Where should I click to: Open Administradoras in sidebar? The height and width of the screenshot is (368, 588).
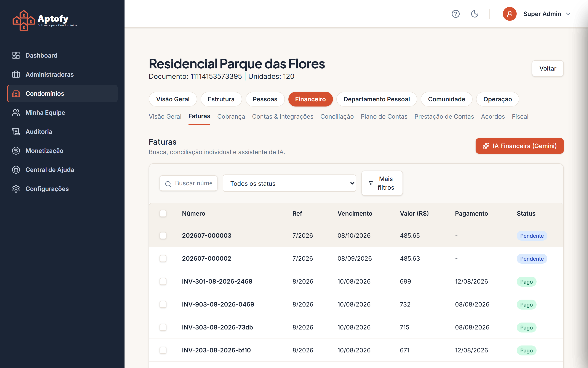62,74
